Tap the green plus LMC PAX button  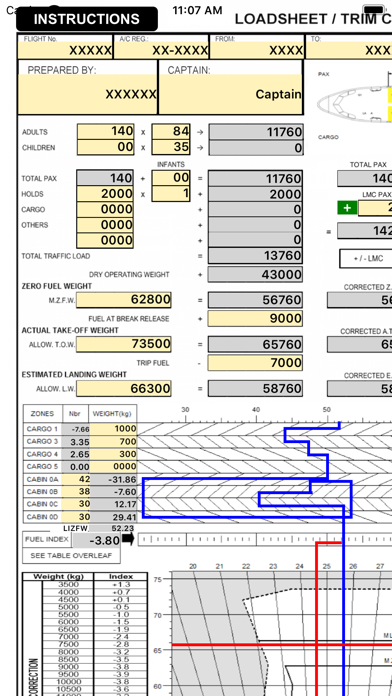[347, 208]
